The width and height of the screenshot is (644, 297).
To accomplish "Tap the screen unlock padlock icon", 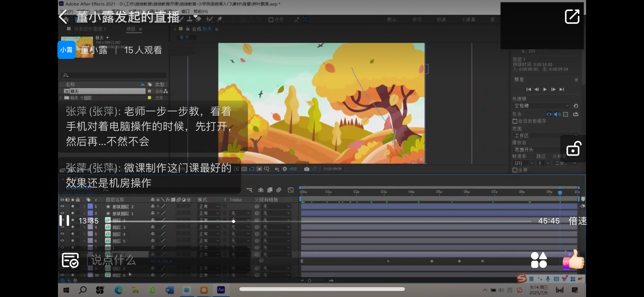I will [x=574, y=149].
